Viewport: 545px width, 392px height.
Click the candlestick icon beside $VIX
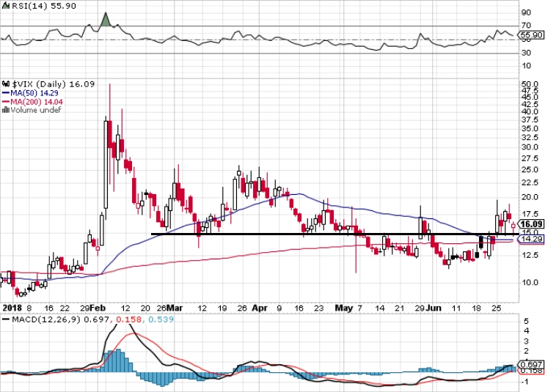point(6,84)
